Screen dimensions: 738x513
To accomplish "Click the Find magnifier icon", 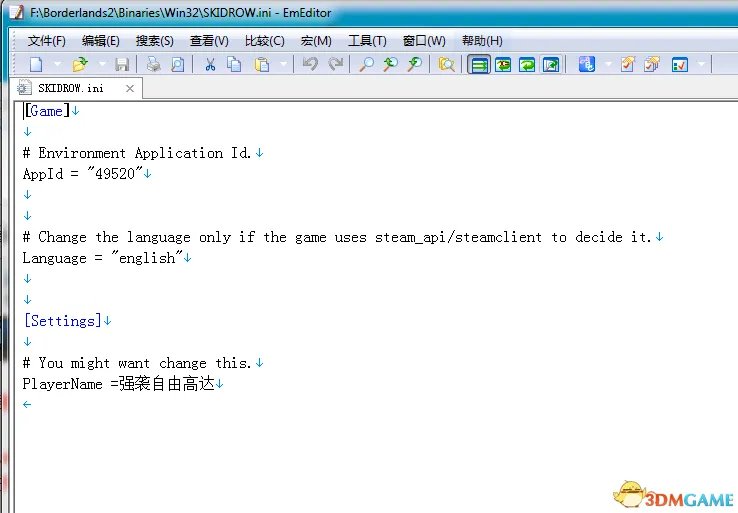I will (366, 64).
